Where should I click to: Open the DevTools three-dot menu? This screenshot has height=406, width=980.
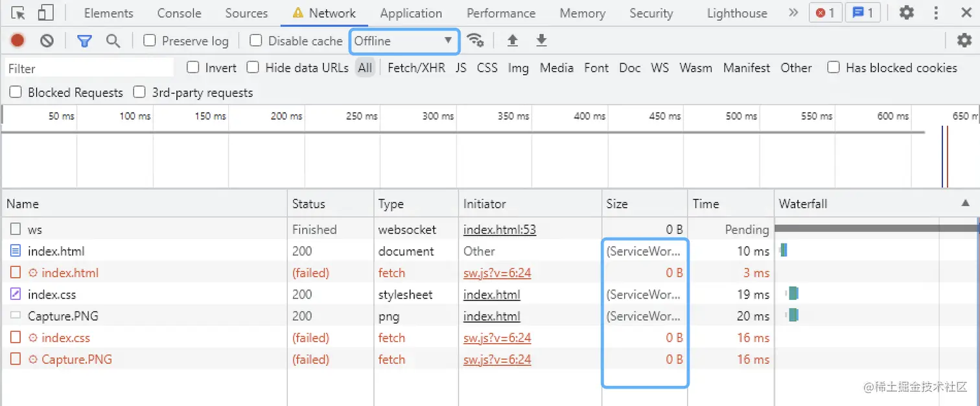[936, 13]
